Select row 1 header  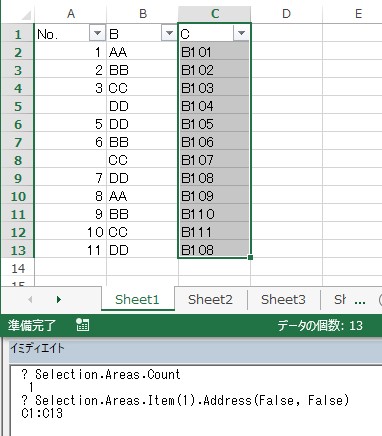pyautogui.click(x=18, y=33)
